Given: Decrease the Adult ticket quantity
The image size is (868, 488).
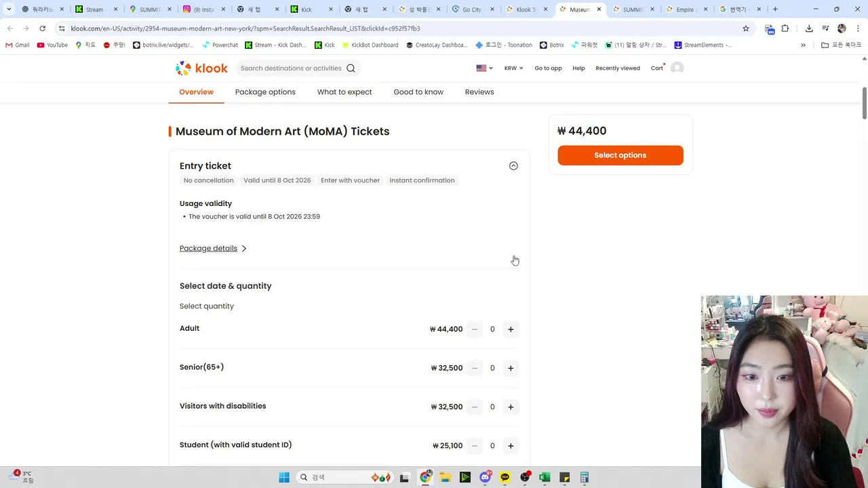Looking at the screenshot, I should click(475, 329).
